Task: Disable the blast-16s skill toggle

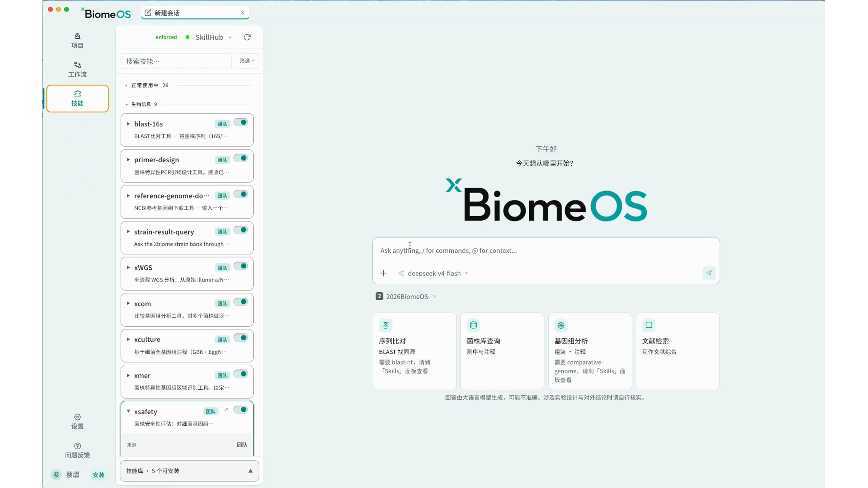Action: pos(240,122)
